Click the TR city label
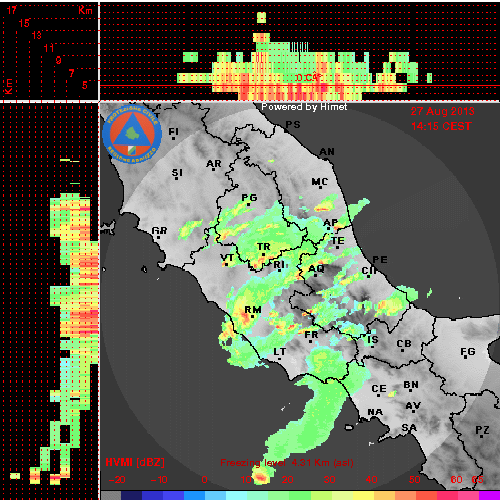The width and height of the screenshot is (500, 500). (264, 247)
